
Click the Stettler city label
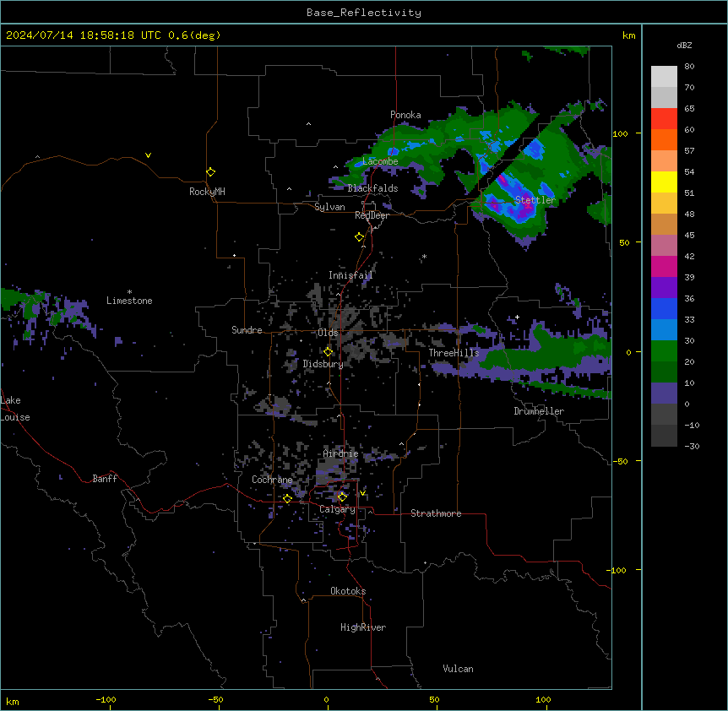[x=535, y=200]
